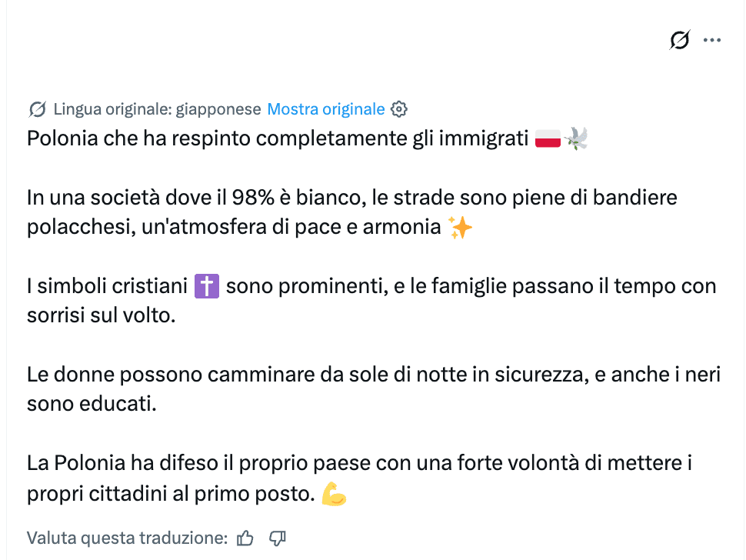Click the words sorrisi sul volto
Viewport: 746px width, 560px height.
[101, 316]
